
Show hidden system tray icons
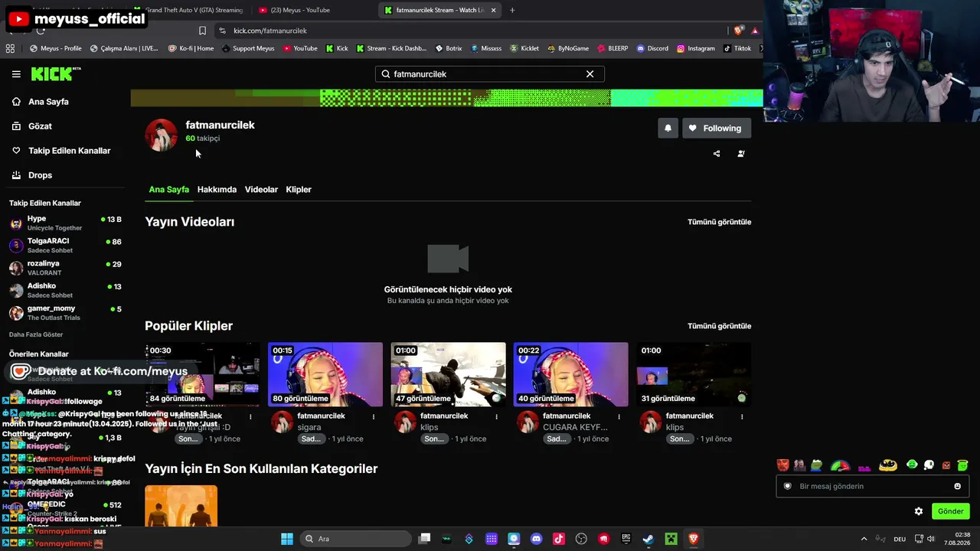click(x=864, y=539)
